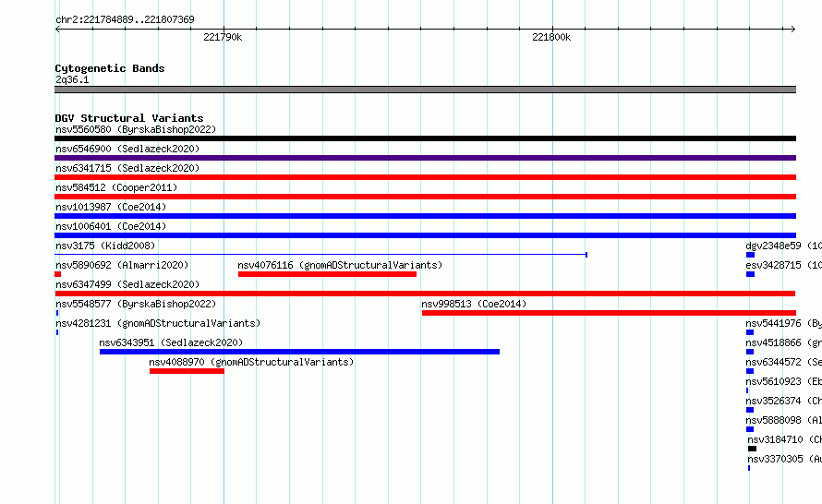Viewport: 822px width, 504px height.
Task: Select the blue nsv6344572 block
Action: [x=750, y=371]
